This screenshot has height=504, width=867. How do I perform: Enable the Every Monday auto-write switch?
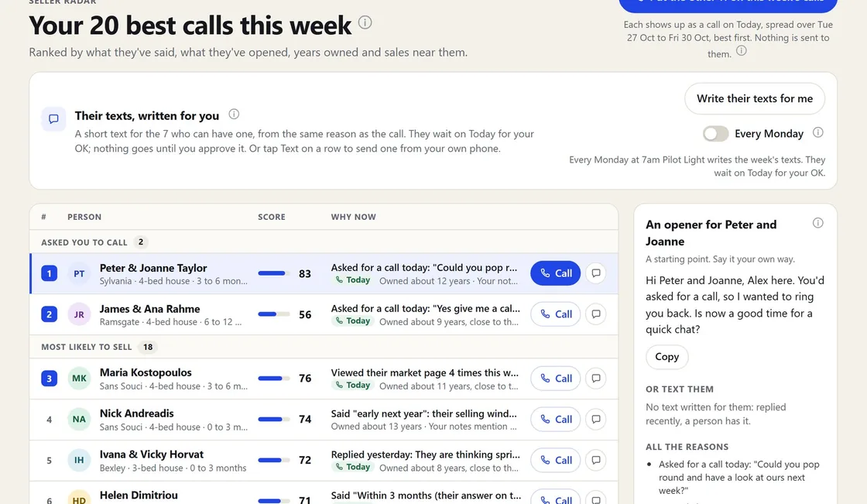715,133
